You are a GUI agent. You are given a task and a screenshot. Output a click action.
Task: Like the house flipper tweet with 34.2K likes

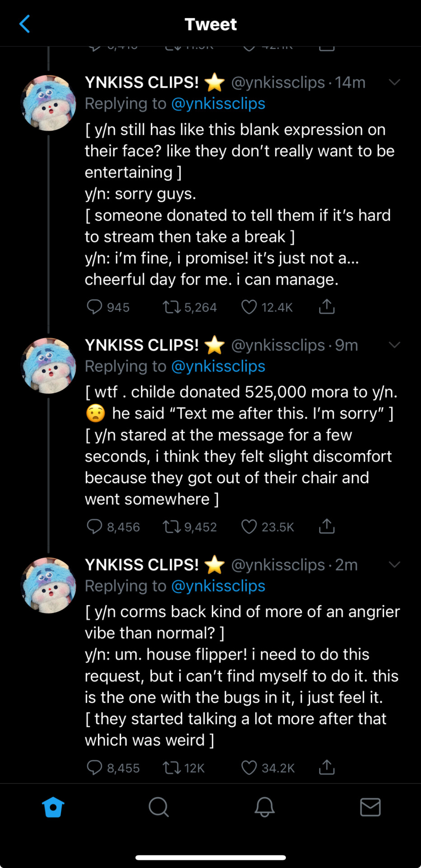(x=249, y=768)
